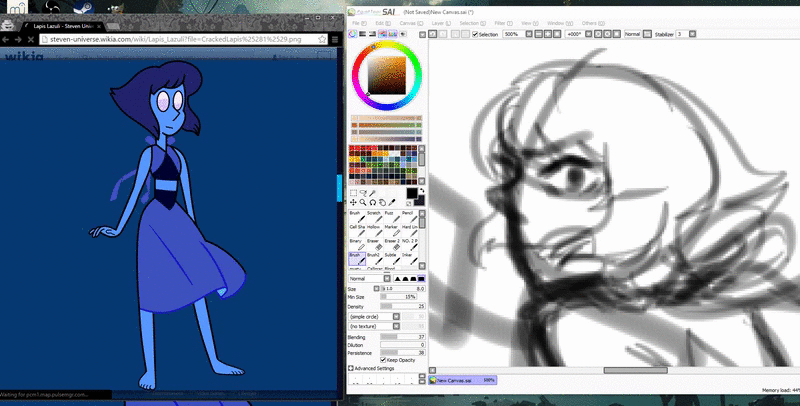This screenshot has height=406, width=800.
Task: Choose the Eraser 2 tool preset
Action: pyautogui.click(x=391, y=245)
